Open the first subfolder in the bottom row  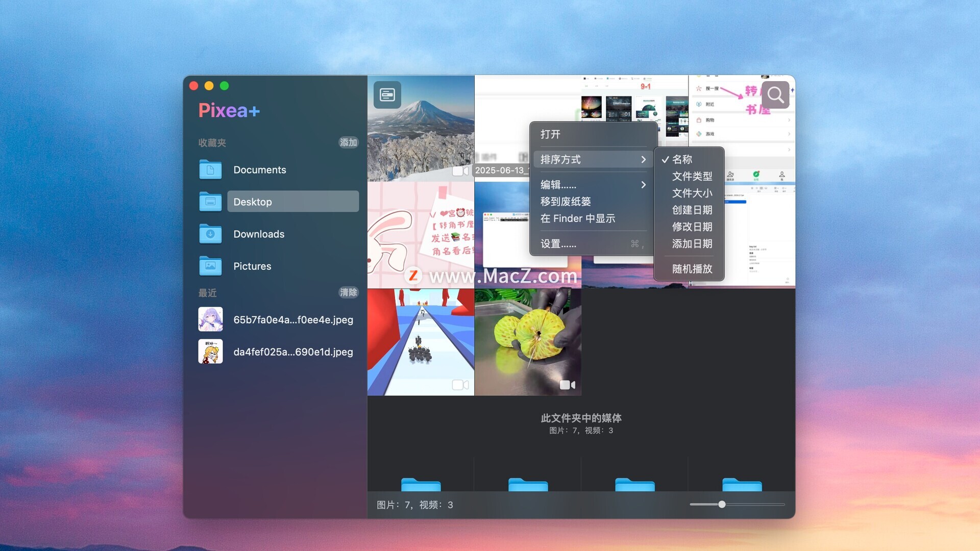(421, 484)
